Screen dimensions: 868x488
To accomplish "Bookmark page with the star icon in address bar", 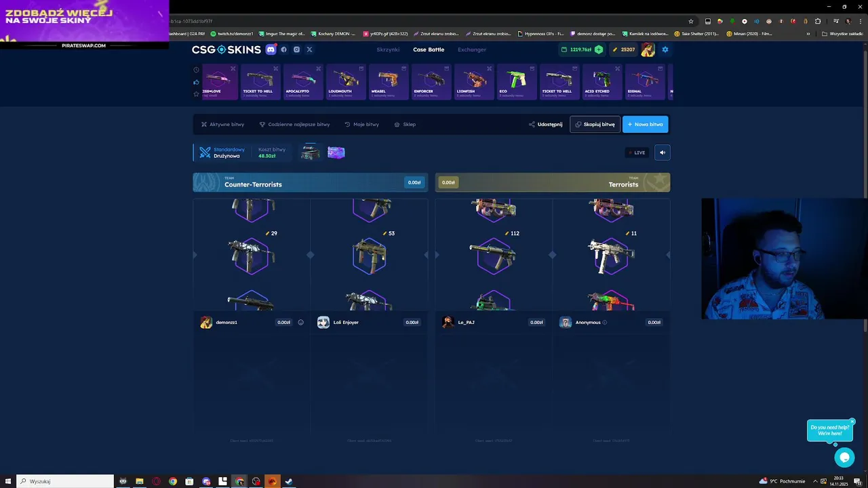I will pos(691,21).
